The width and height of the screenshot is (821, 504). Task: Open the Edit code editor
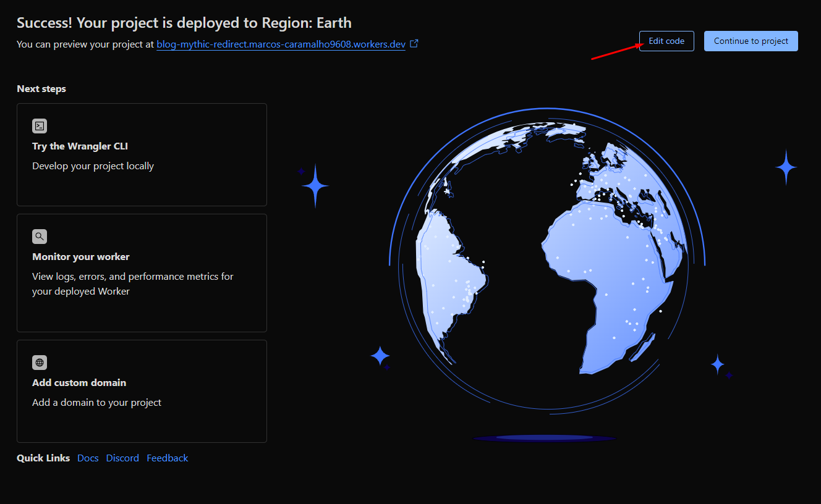[666, 41]
